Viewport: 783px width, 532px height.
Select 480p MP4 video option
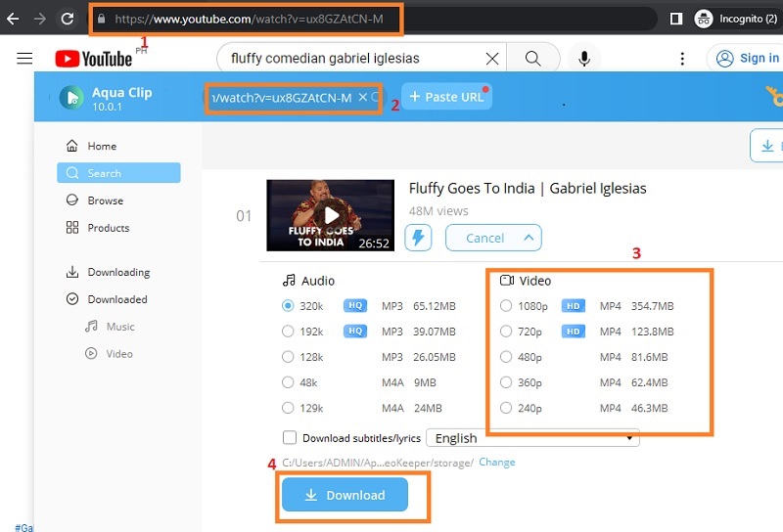click(506, 356)
